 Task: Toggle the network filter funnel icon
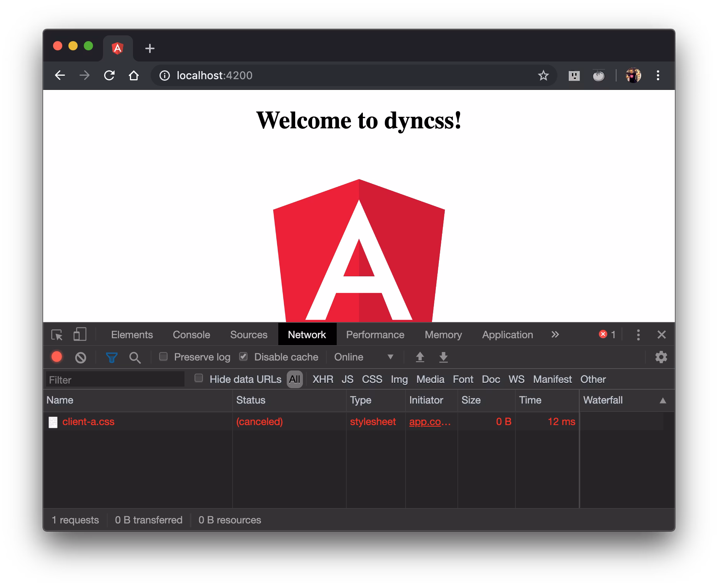pos(111,357)
